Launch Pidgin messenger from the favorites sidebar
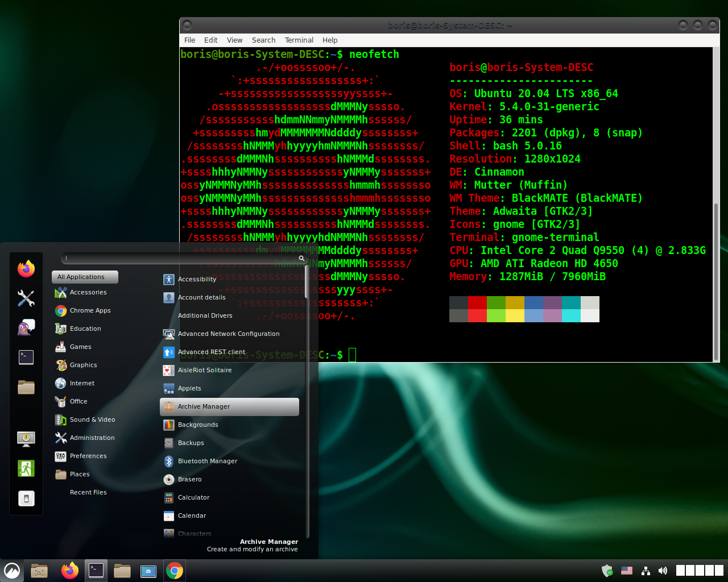728x582 pixels. [x=26, y=327]
